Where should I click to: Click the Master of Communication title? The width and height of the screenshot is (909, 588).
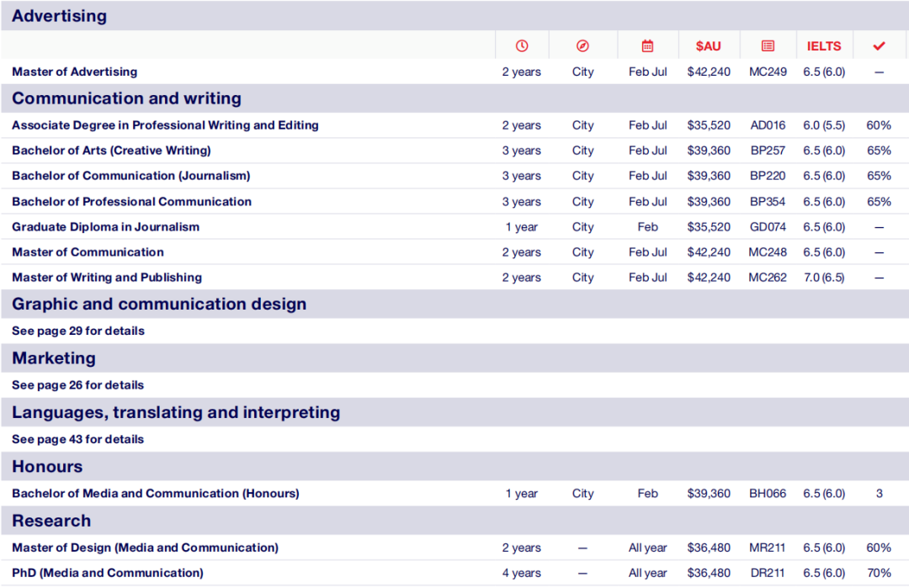coord(88,252)
